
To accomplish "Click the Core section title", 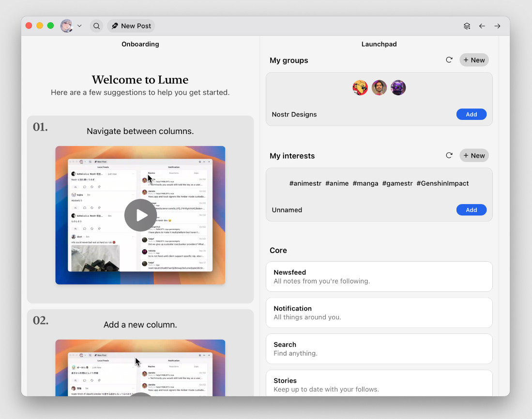I will click(x=278, y=251).
